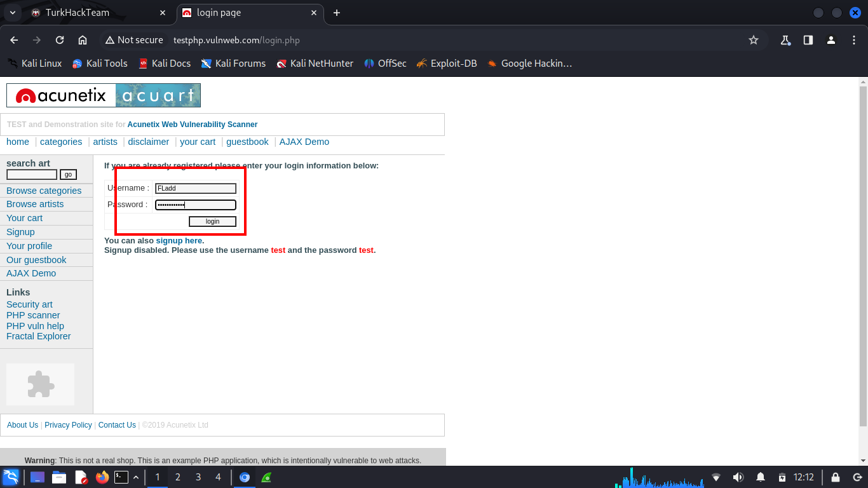Open Your profile in the sidebar

pyautogui.click(x=29, y=246)
